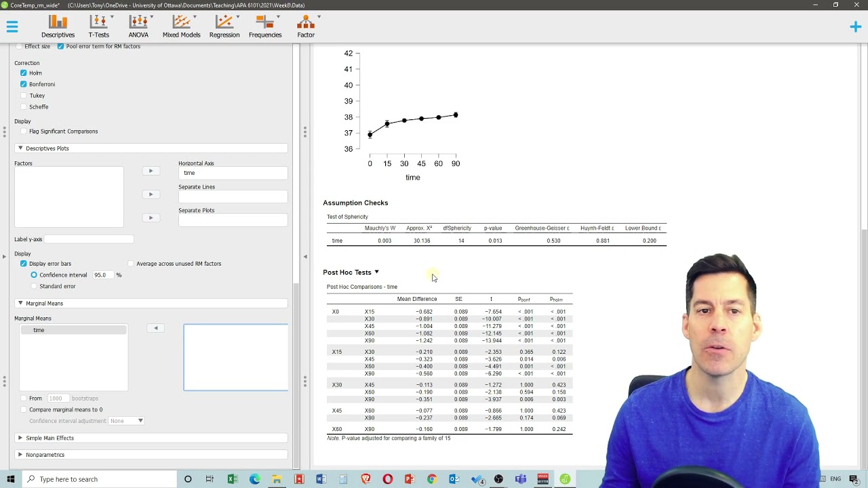Enable the From 1000 bootstraps checkbox
The image size is (868, 488).
(x=24, y=399)
